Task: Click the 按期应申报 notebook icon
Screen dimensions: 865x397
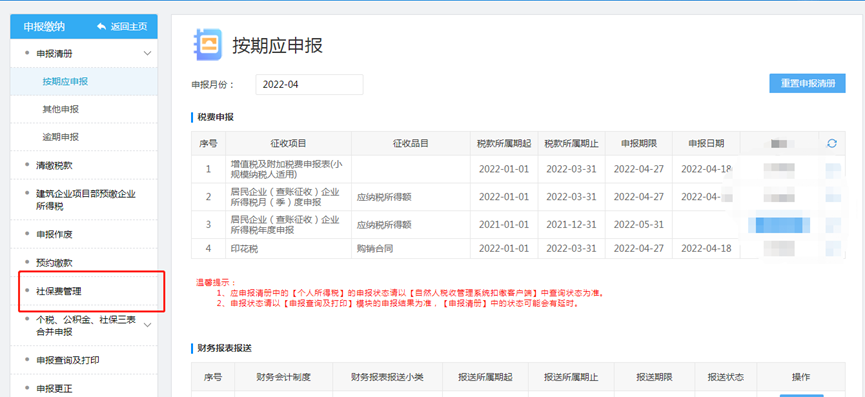Action: (207, 45)
